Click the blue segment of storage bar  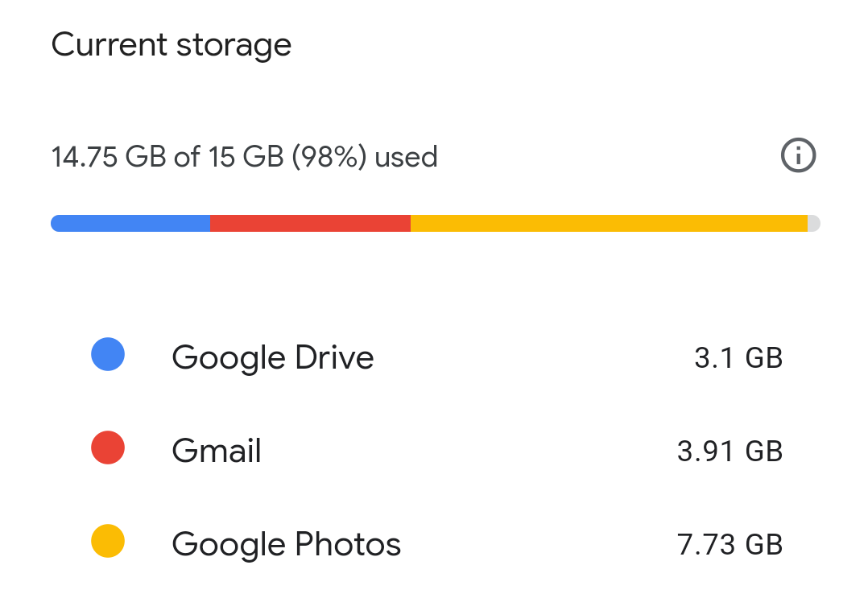[130, 224]
